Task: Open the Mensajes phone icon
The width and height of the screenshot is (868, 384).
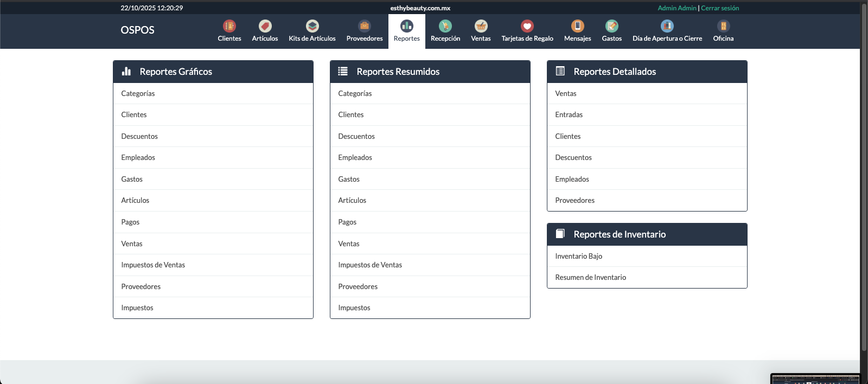Action: click(577, 26)
